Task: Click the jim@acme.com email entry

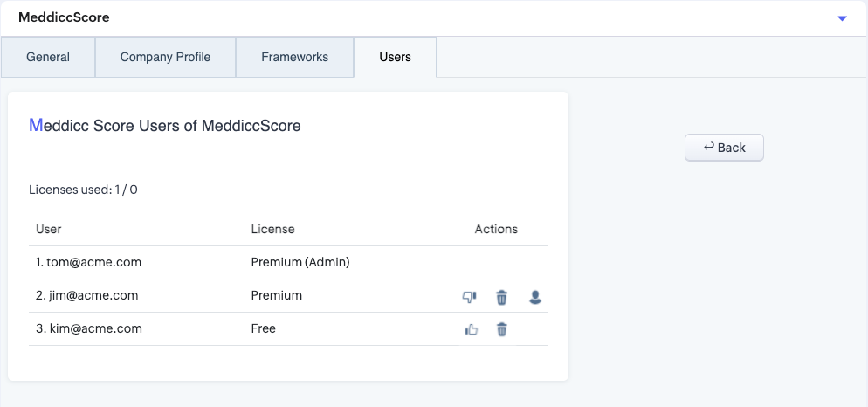Action: click(x=86, y=295)
